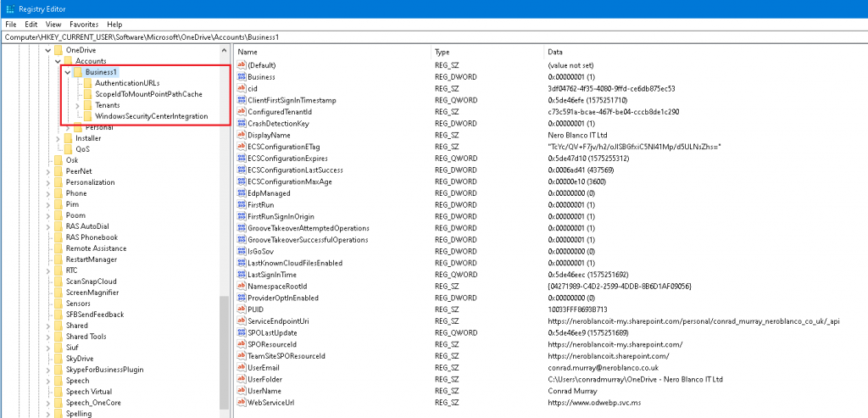Select the RAS AutoDial key
Viewport: 868px width, 418px height.
click(x=87, y=226)
